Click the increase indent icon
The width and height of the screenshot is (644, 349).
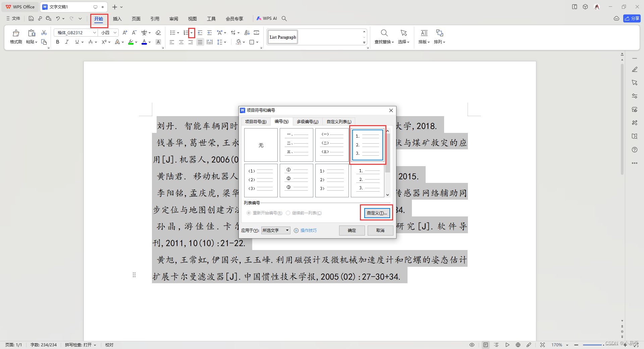pos(210,33)
